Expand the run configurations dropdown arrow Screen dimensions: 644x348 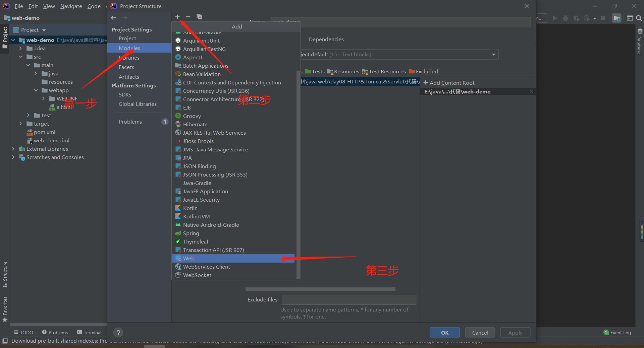[595, 18]
